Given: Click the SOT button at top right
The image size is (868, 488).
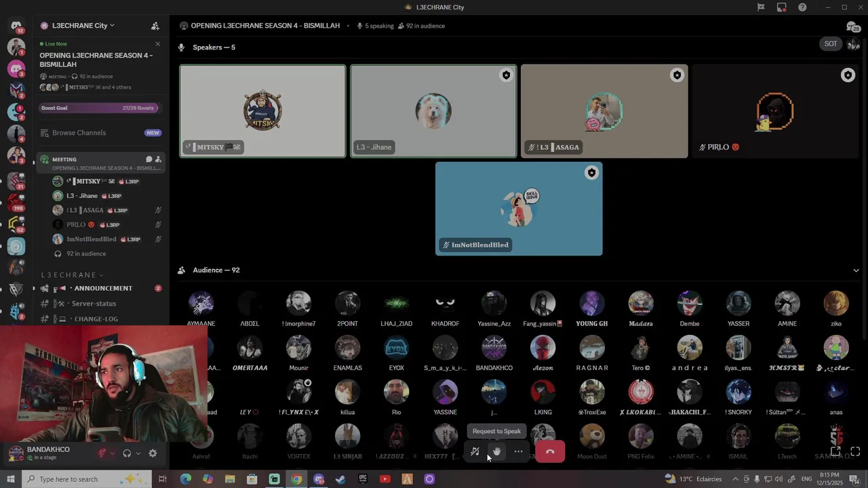Looking at the screenshot, I should pyautogui.click(x=831, y=43).
